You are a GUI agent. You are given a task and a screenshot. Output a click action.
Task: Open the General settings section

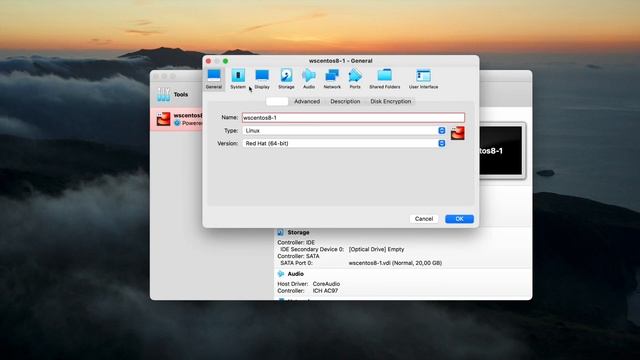pyautogui.click(x=214, y=79)
